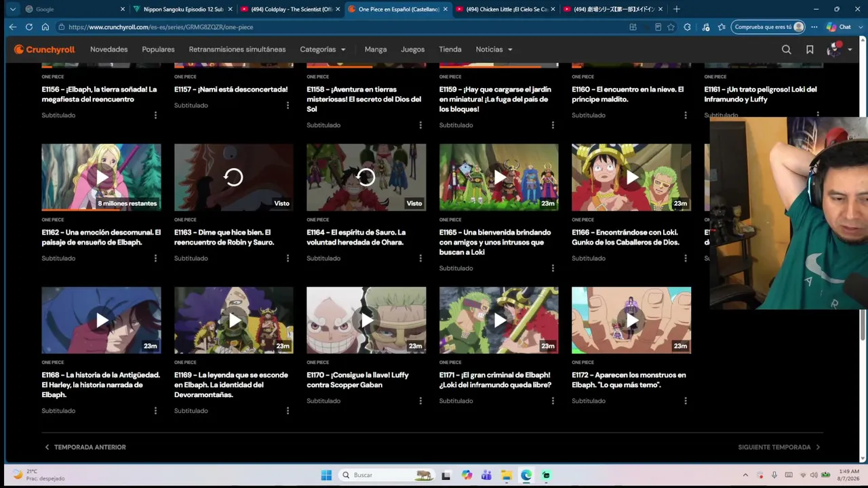Open the Tienda navigation link
868x488 pixels.
coord(450,49)
